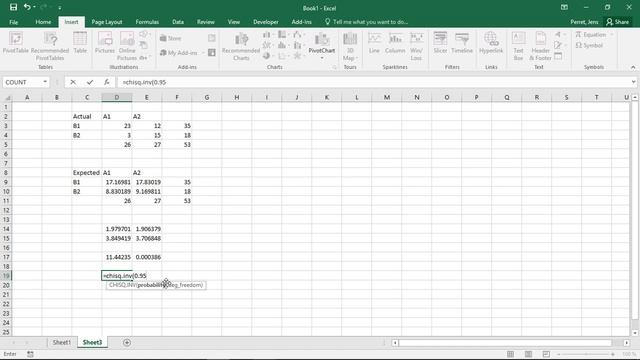
Task: Insert a Timeline filter
Action: tap(462, 43)
